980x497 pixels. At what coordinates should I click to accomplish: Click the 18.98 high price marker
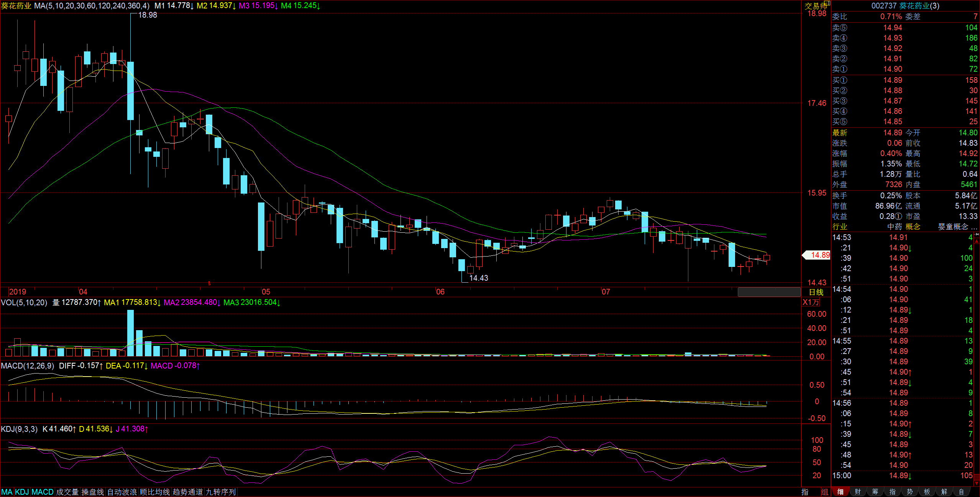click(x=148, y=15)
